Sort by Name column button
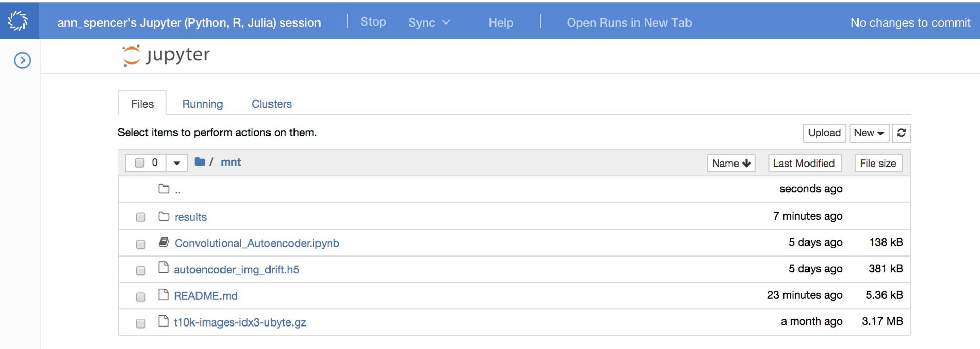980x349 pixels. (x=731, y=164)
